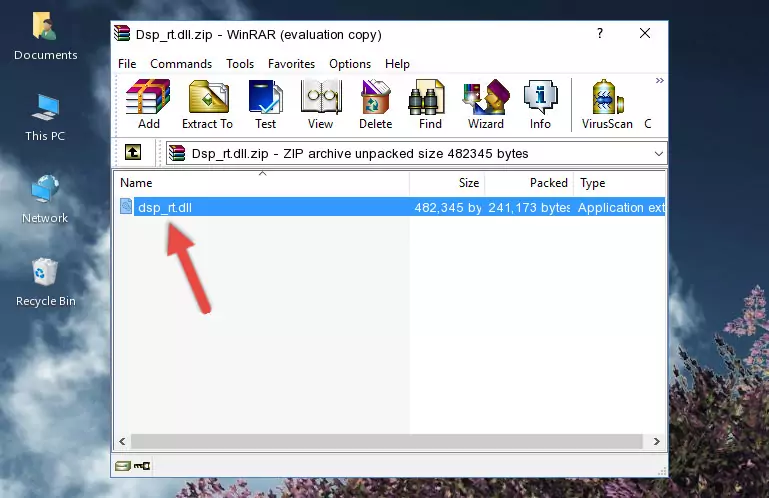The height and width of the screenshot is (498, 769).
Task: Click the Application ext type cell
Action: point(621,208)
